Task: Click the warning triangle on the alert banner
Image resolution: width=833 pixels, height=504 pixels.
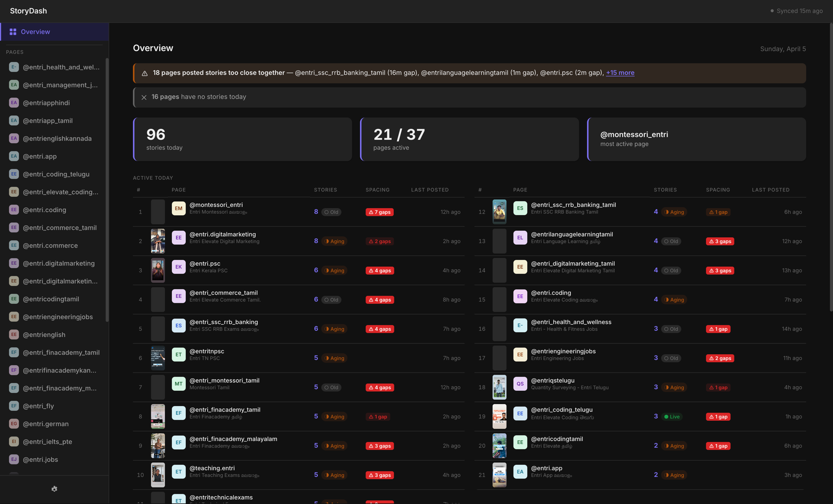Action: [x=145, y=73]
